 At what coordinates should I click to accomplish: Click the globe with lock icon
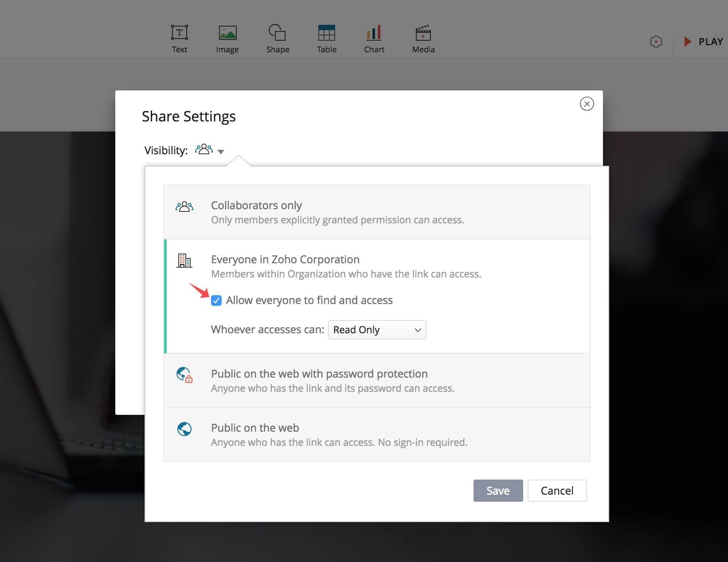184,375
